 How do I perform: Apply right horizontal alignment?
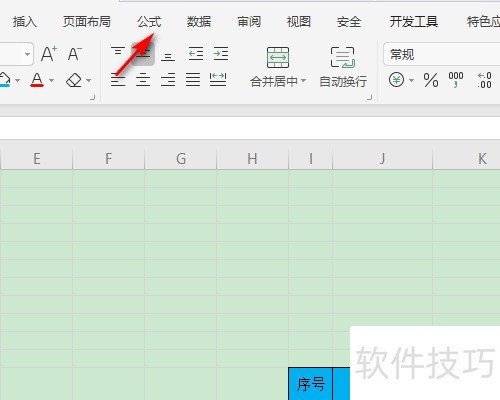point(168,80)
